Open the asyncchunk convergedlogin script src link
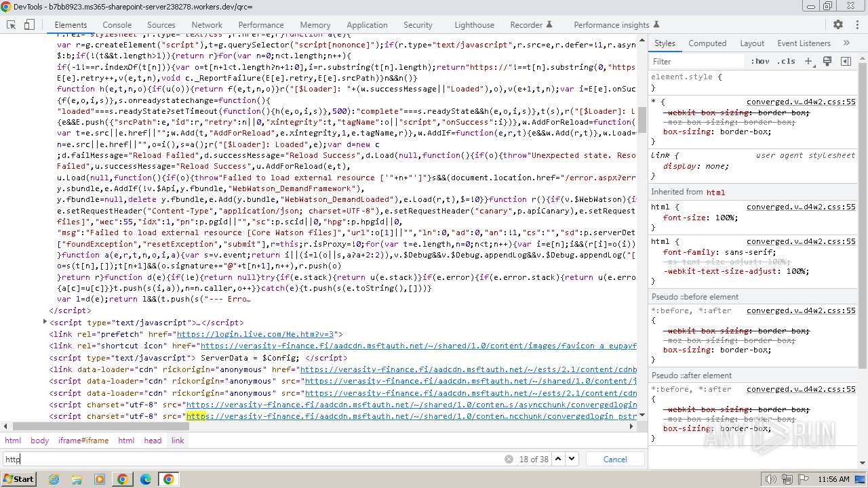868x488 pixels. [x=412, y=405]
